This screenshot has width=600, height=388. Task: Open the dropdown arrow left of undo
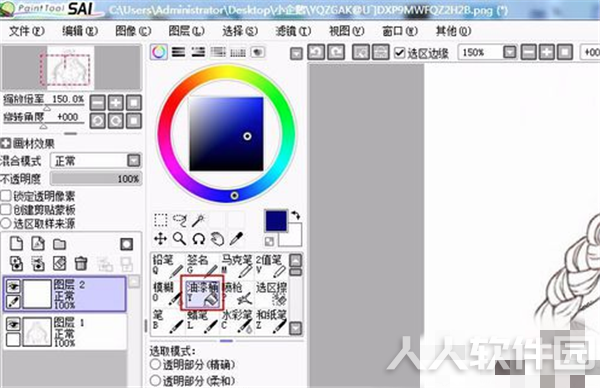pyautogui.click(x=296, y=53)
